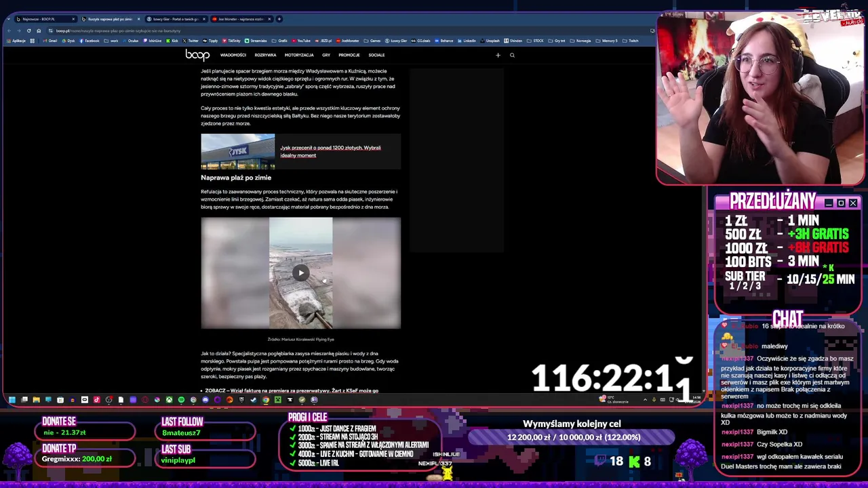
Task: Open the PROMOCJE menu section
Action: coord(349,55)
